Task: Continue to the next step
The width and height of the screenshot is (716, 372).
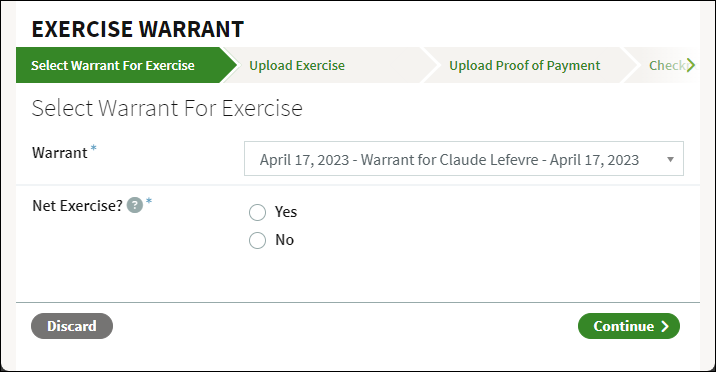Action: pos(629,326)
